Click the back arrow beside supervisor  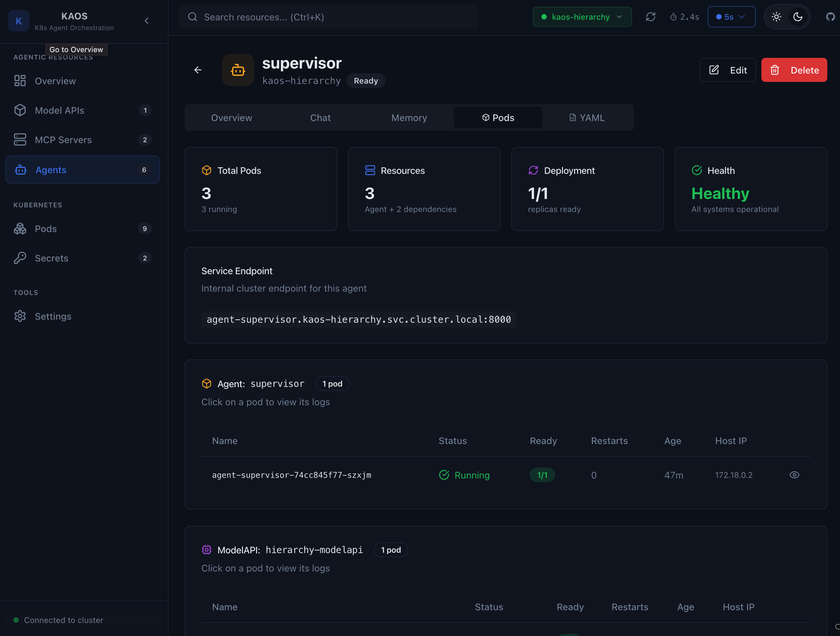[198, 70]
